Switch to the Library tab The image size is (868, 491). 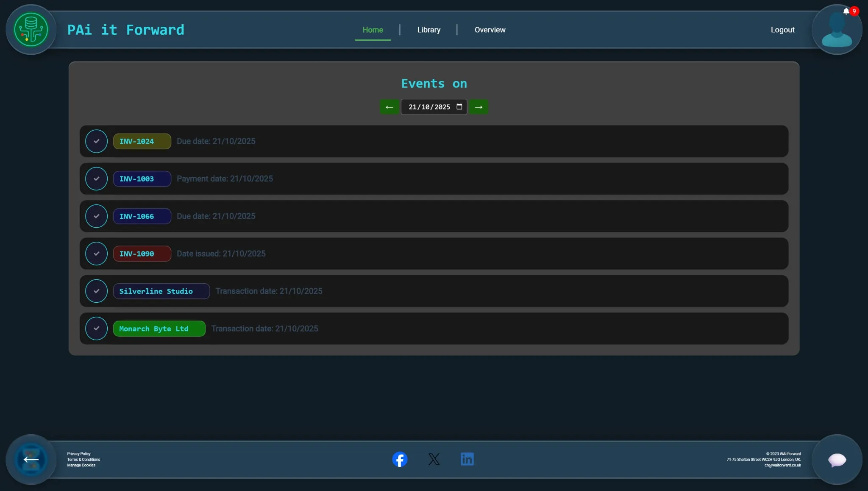click(428, 30)
